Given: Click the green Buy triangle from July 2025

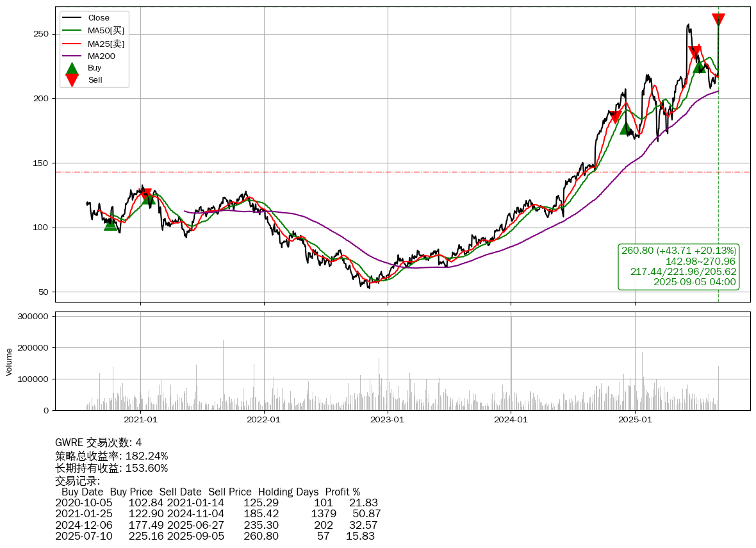Looking at the screenshot, I should (699, 66).
